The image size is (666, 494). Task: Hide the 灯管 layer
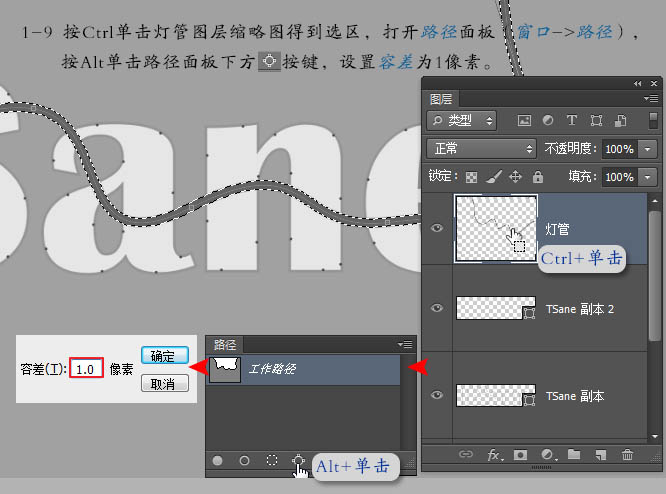[x=436, y=228]
